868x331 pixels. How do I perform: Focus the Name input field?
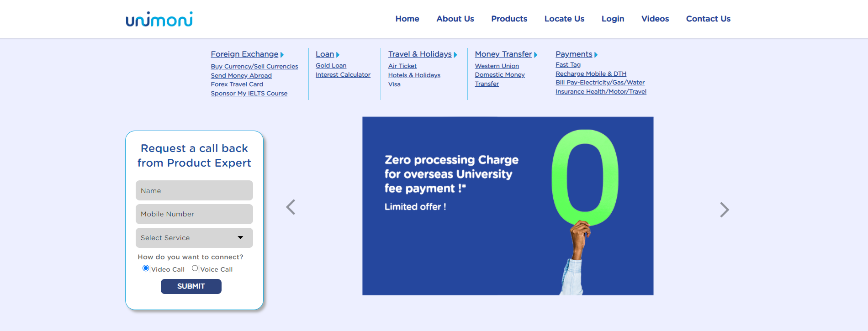pyautogui.click(x=194, y=190)
